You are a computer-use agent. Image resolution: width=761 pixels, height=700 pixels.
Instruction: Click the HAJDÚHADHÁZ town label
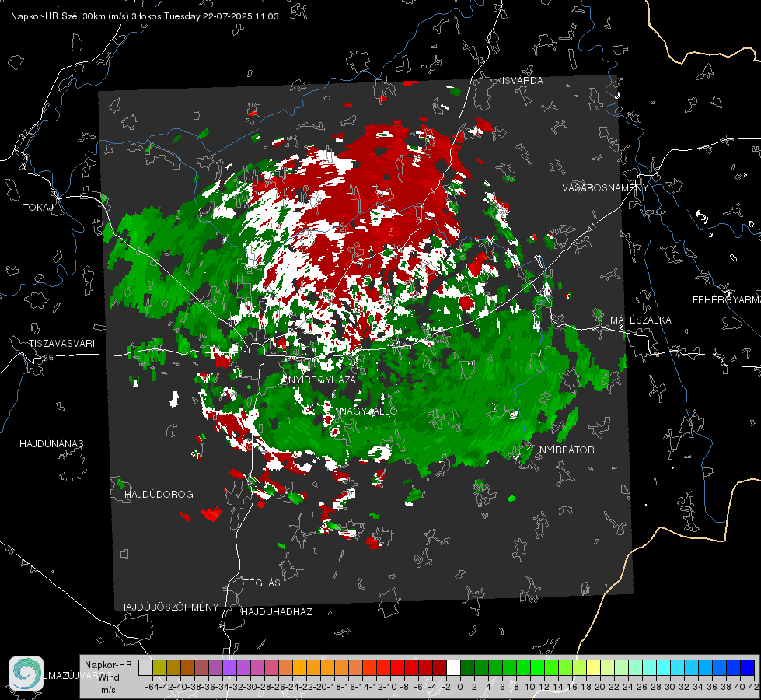277,612
